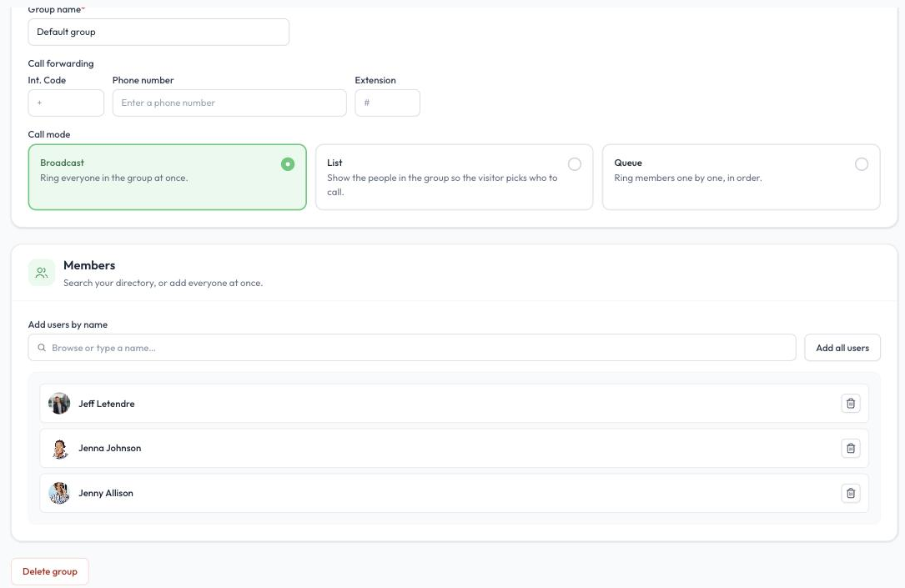
Task: Focus the Int. Code field
Action: [66, 103]
